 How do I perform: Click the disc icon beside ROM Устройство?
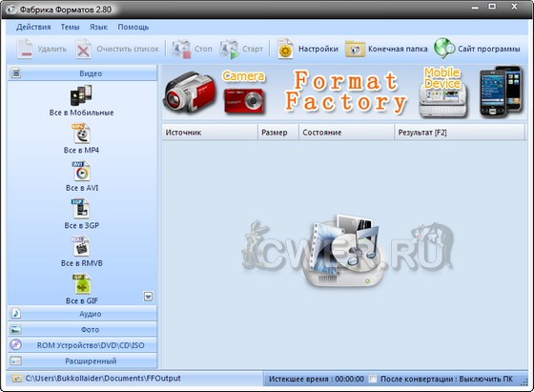point(16,345)
